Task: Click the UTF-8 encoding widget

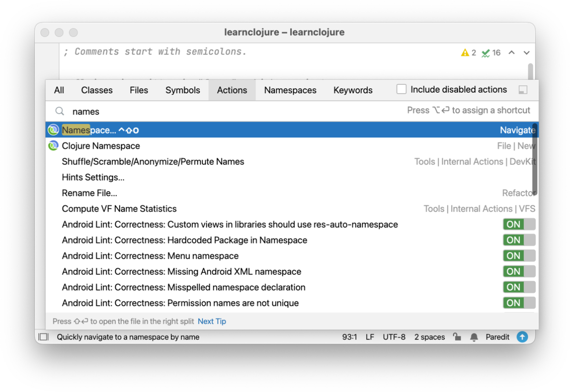Action: pos(394,337)
